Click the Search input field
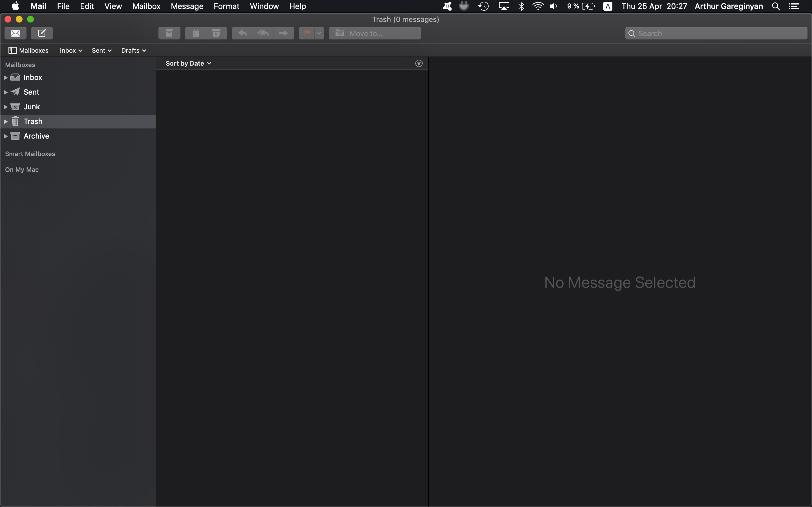 716,33
